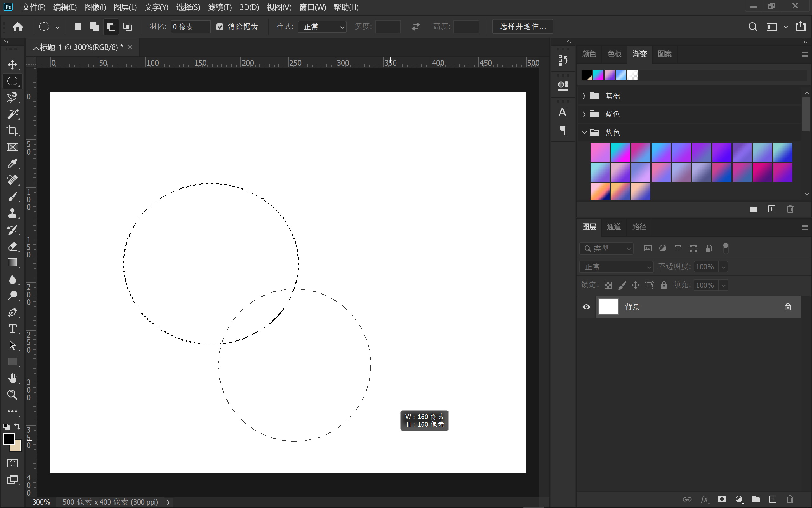Screen dimensions: 812x508
Task: Select the Frame tool
Action: [12, 147]
